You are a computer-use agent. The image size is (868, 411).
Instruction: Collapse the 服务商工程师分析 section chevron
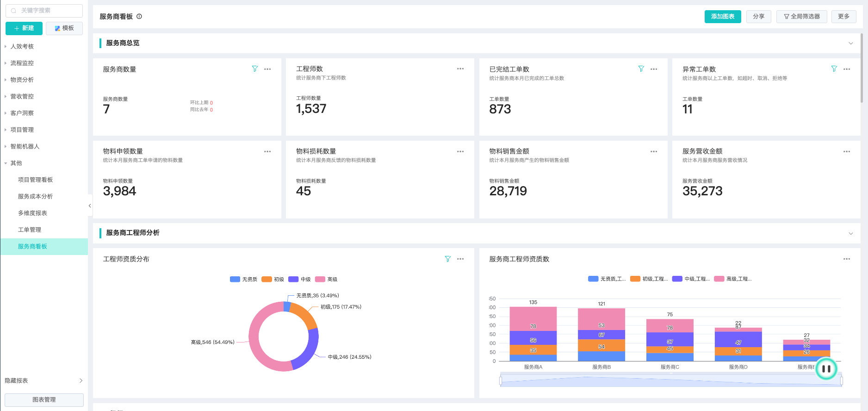click(851, 233)
